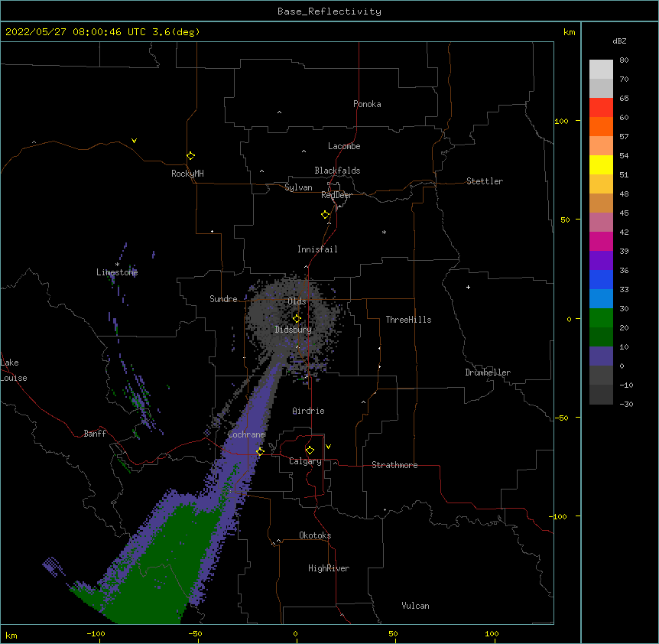Click the Limestone label
This screenshot has height=644, width=659.
(x=117, y=272)
